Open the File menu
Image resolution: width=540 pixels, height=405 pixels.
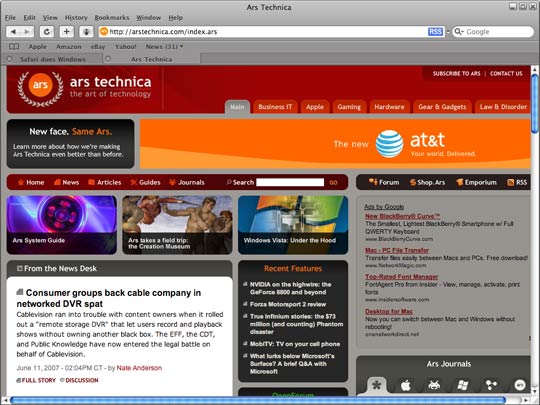tap(10, 18)
